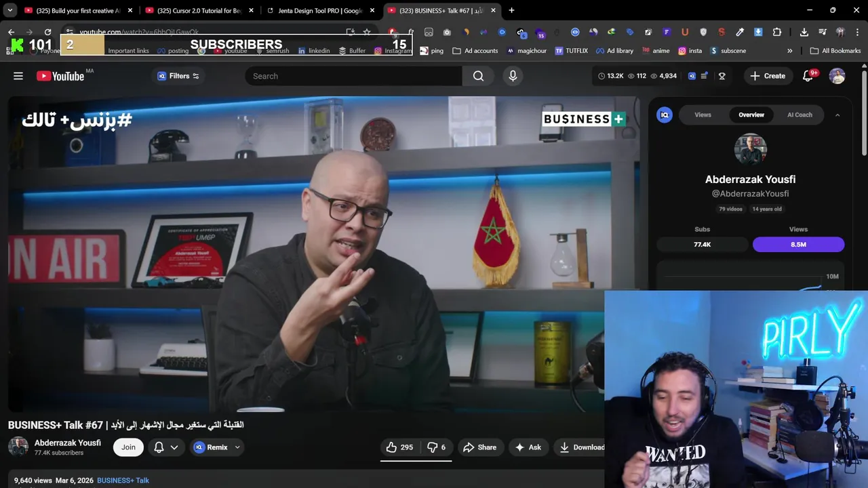Reload the page

click(x=47, y=32)
